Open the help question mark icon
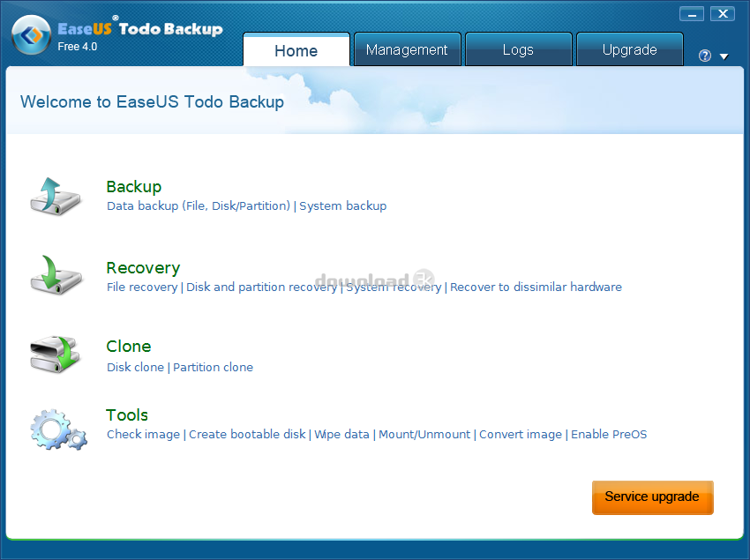 pyautogui.click(x=705, y=56)
